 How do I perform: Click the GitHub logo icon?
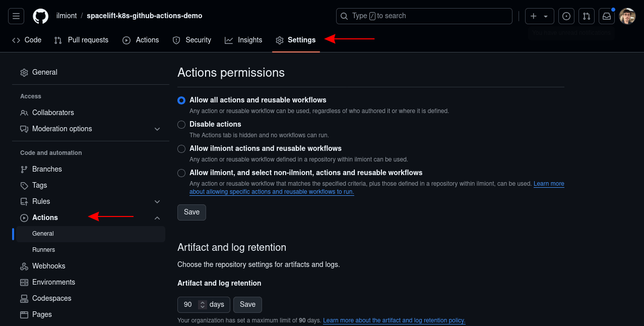coord(41,16)
